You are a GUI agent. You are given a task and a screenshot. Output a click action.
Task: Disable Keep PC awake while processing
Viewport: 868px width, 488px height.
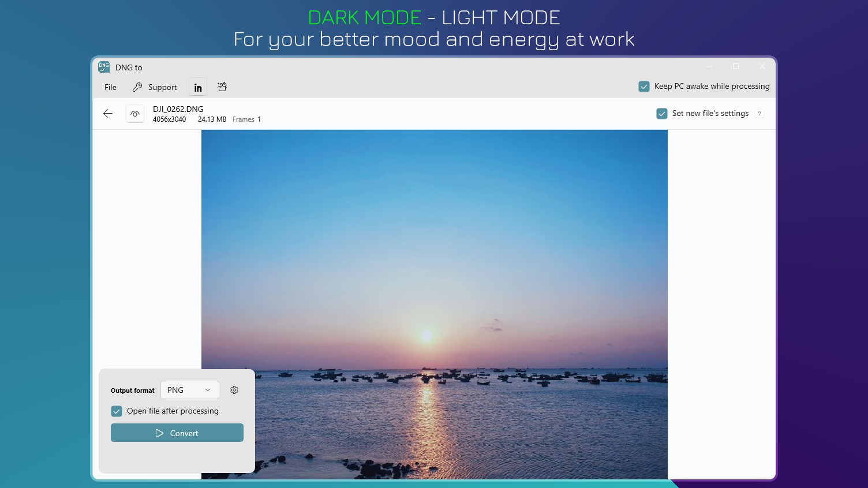click(644, 87)
